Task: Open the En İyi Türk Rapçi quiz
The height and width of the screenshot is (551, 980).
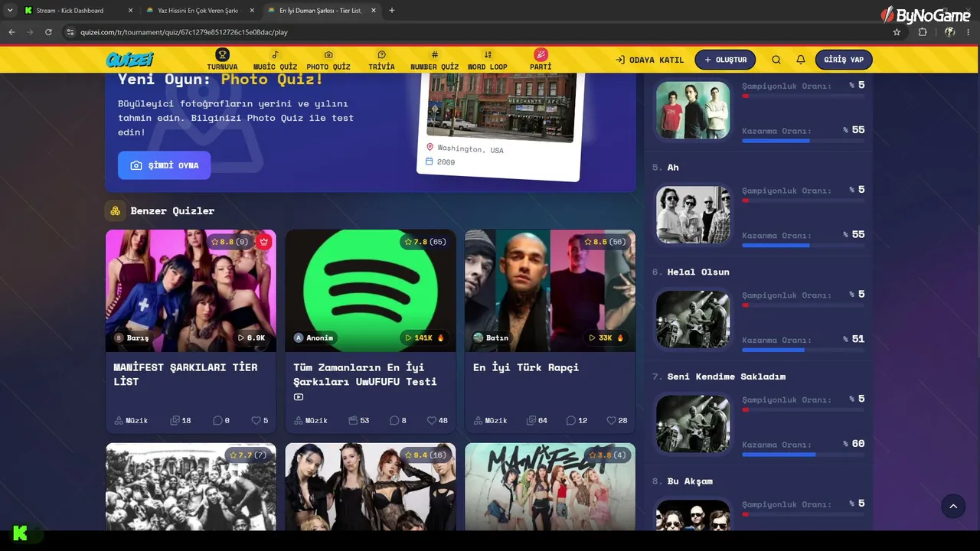Action: coord(526,367)
